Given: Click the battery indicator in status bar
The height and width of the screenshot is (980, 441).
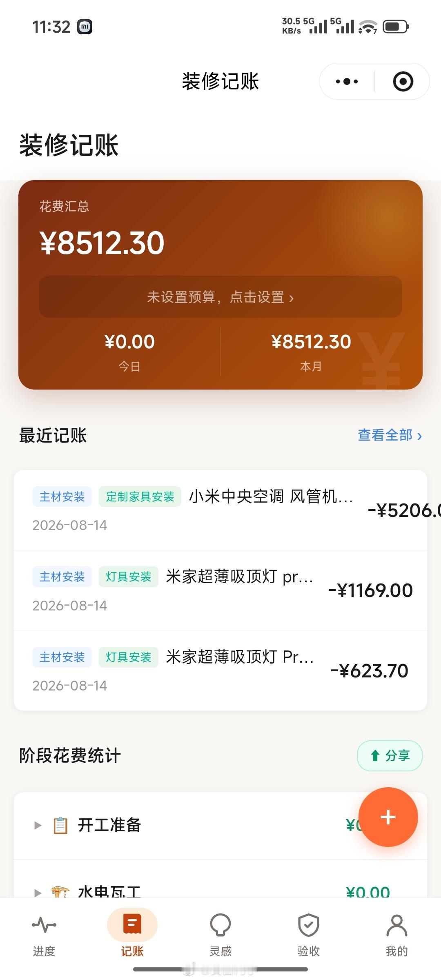Looking at the screenshot, I should [x=395, y=27].
